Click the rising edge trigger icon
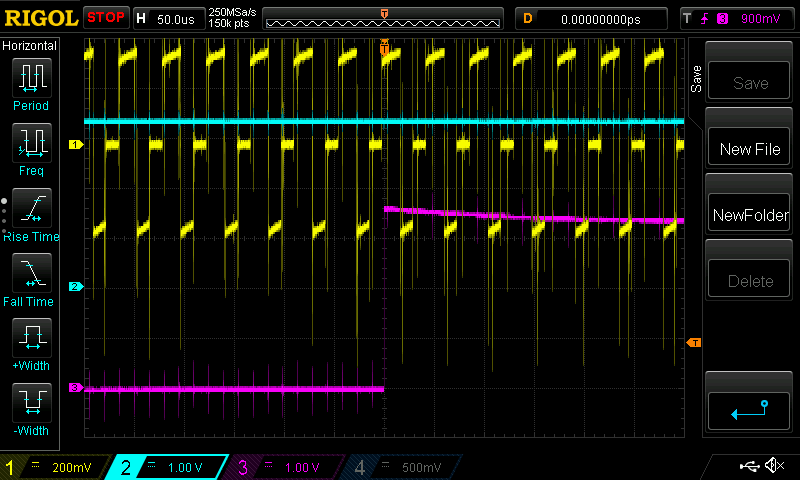The image size is (800, 480). point(705,19)
